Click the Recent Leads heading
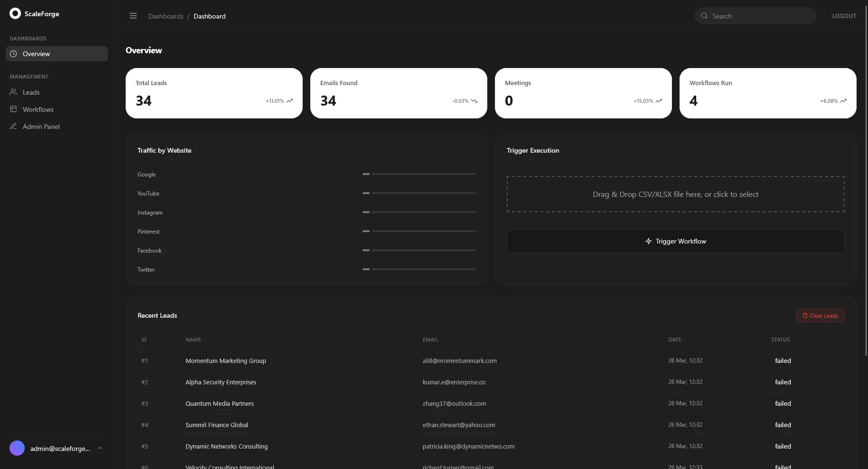The image size is (868, 469). click(x=157, y=315)
